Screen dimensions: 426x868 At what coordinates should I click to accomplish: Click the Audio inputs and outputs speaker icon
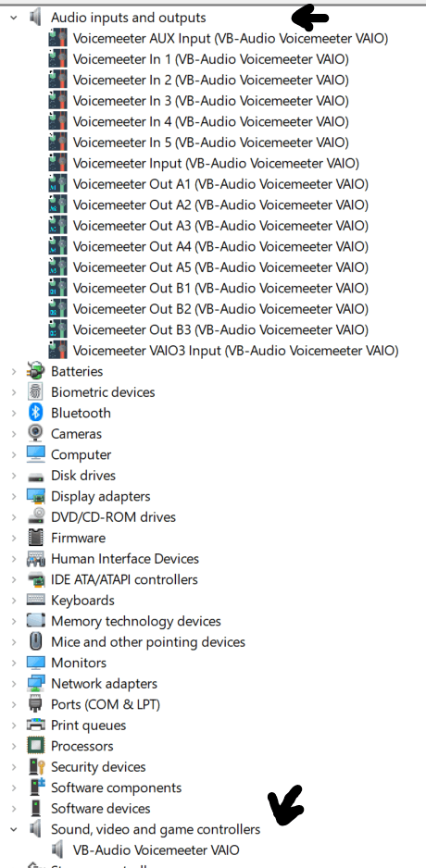click(x=35, y=18)
